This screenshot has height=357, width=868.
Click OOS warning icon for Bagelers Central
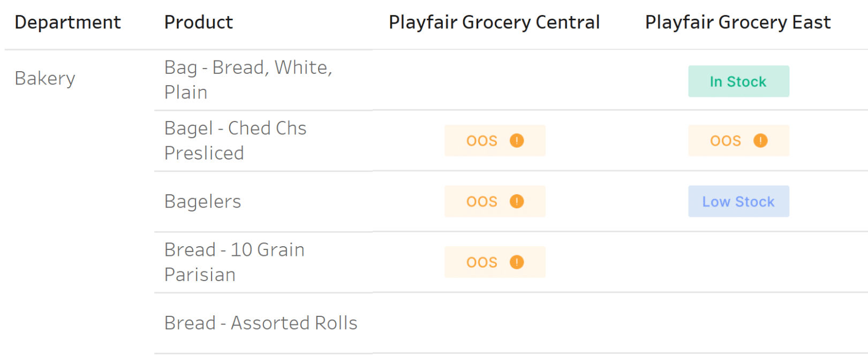point(517,201)
